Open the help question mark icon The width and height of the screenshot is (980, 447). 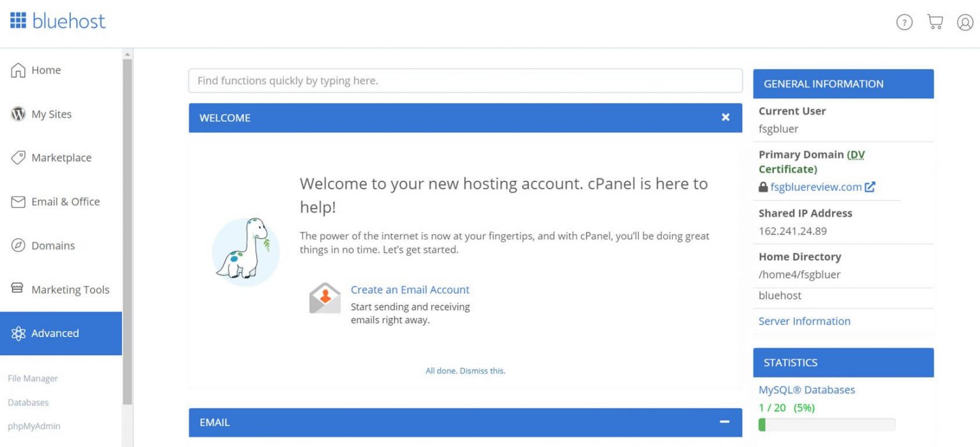click(x=904, y=22)
